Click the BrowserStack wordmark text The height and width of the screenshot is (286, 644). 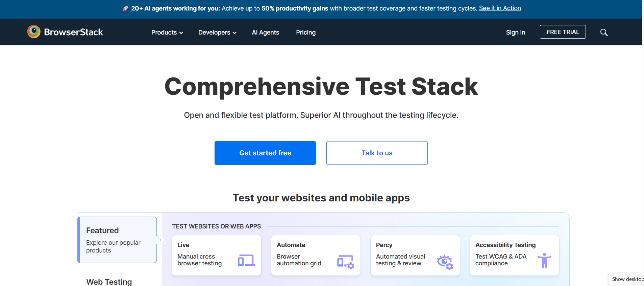[73, 32]
